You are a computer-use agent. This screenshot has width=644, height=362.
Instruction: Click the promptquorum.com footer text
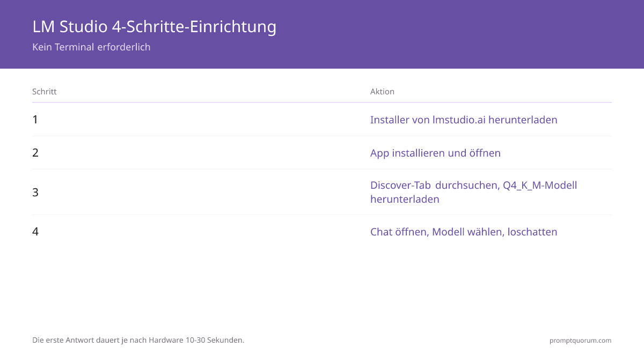pos(581,341)
